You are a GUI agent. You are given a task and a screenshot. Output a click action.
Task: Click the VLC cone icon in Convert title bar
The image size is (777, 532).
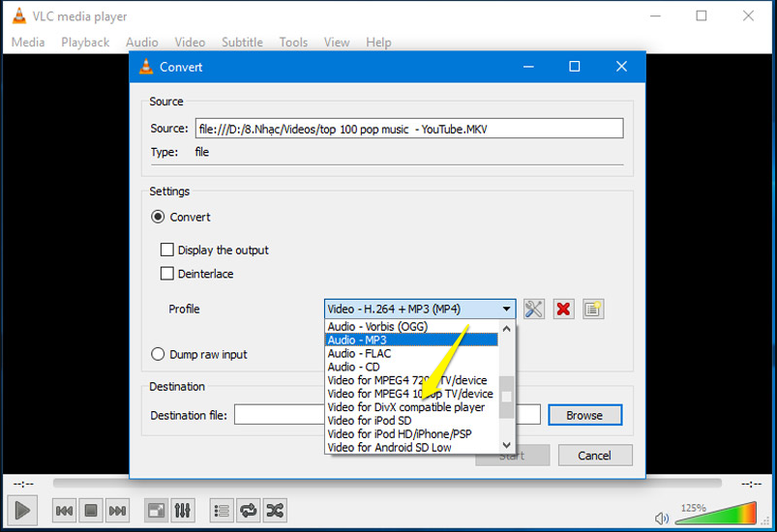coord(146,67)
